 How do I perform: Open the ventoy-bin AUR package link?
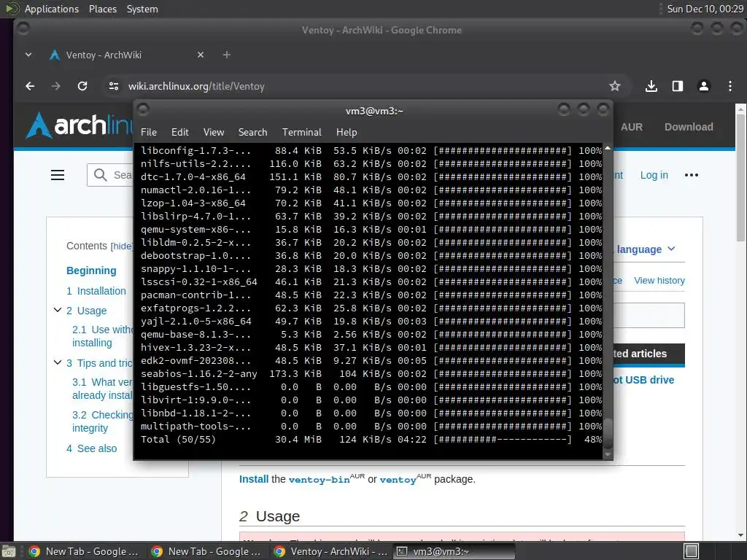coord(320,480)
